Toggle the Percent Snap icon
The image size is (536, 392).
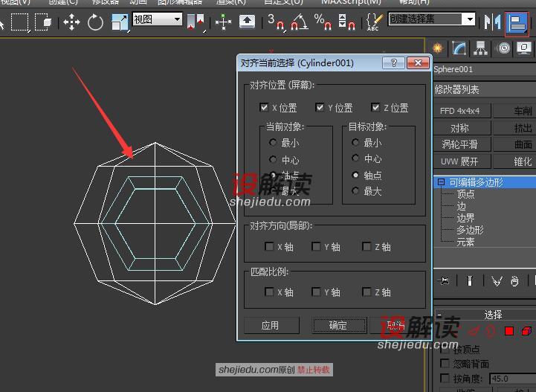[x=323, y=22]
